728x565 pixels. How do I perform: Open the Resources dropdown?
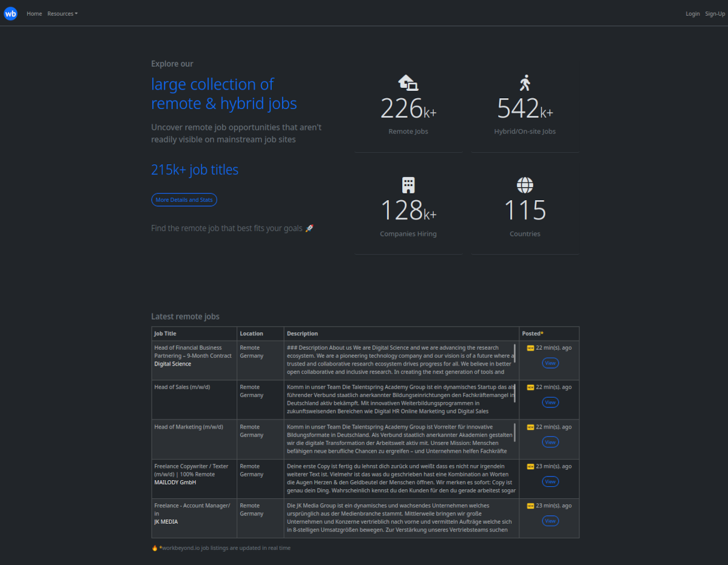pyautogui.click(x=62, y=13)
